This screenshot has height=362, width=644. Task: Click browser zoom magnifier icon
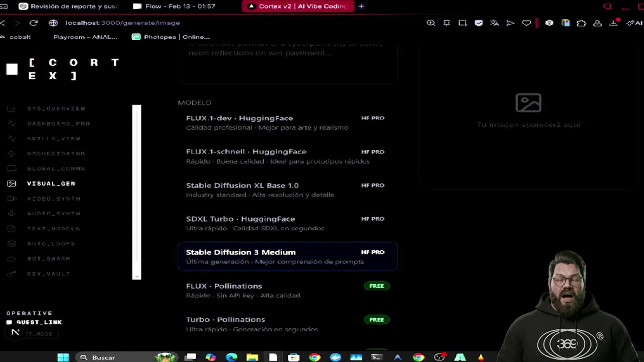431,23
